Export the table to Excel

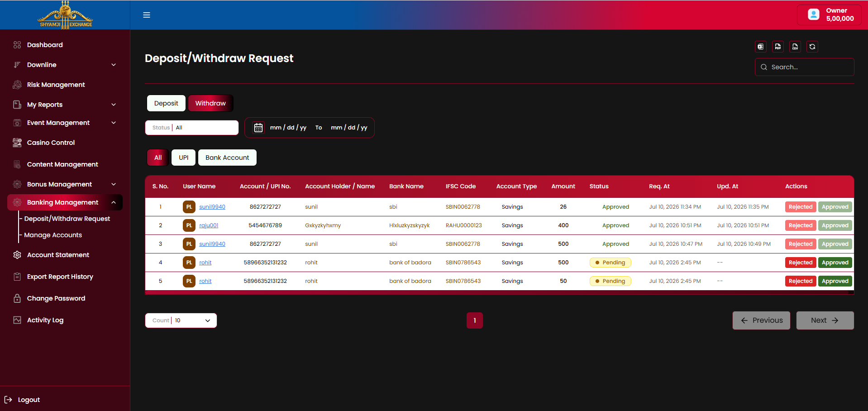pyautogui.click(x=761, y=47)
